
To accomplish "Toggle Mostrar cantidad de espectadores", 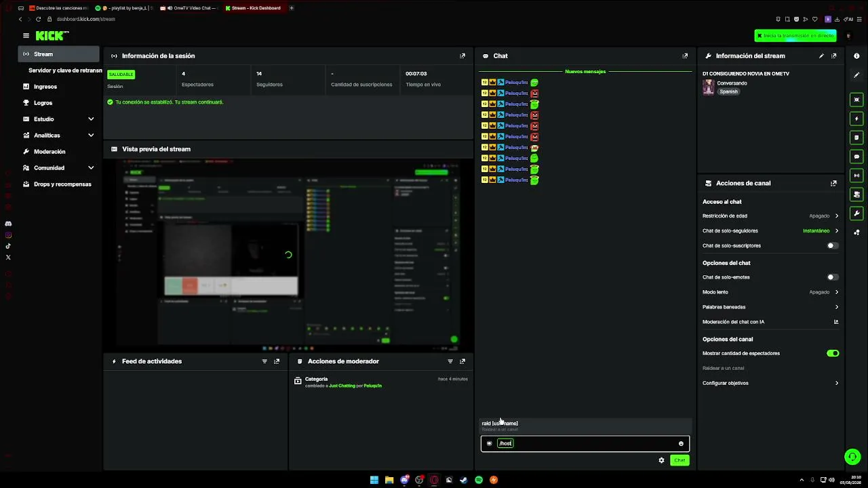I will 833,353.
